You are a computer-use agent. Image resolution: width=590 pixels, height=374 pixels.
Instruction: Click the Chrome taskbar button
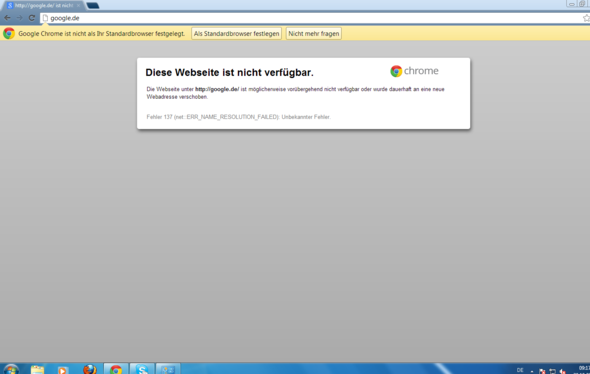click(x=116, y=369)
